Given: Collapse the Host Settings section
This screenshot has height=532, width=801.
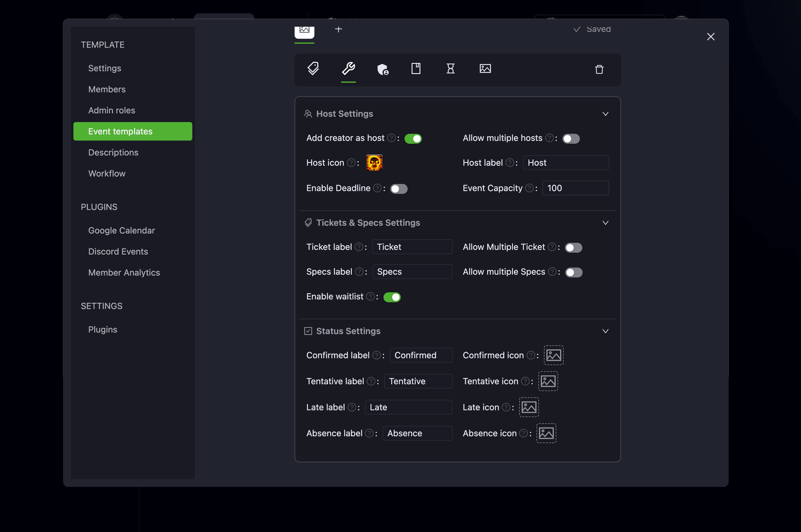Looking at the screenshot, I should 605,114.
